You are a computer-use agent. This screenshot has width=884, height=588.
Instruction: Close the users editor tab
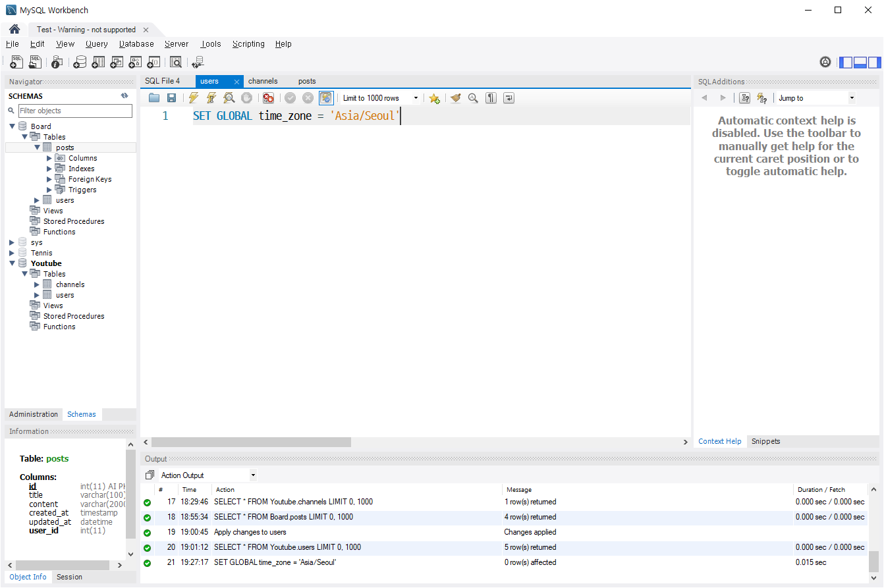[236, 82]
